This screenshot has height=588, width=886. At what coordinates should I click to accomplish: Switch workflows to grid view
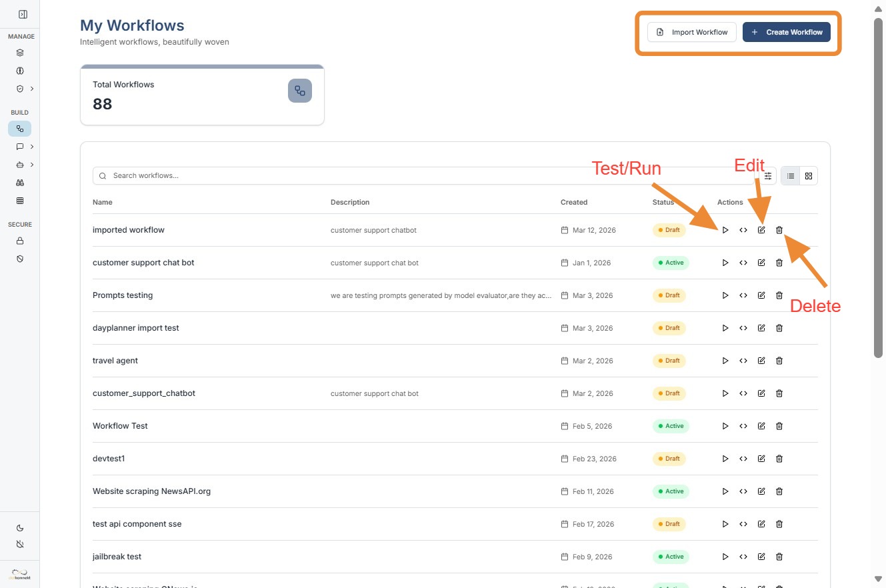pyautogui.click(x=809, y=176)
